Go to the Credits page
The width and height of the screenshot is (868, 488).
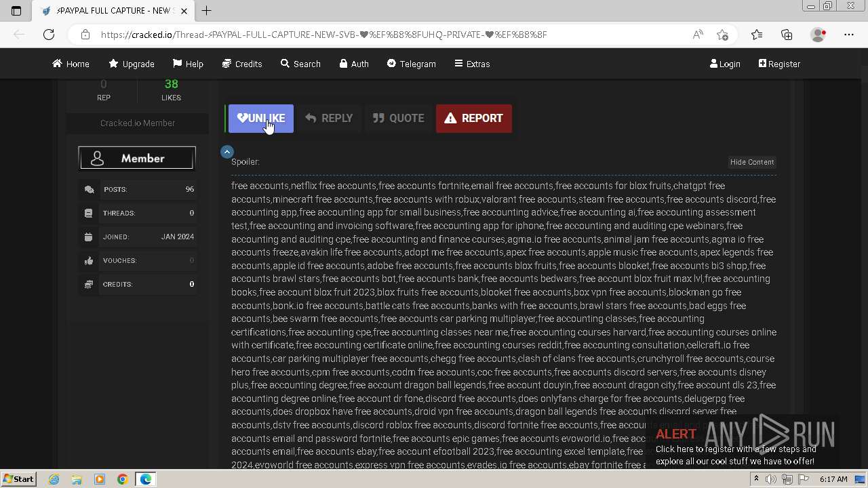[242, 64]
